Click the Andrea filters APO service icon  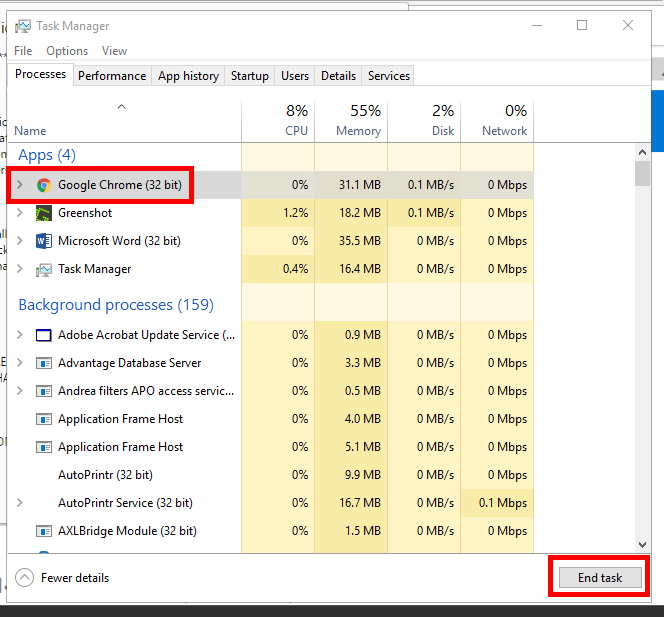44,391
